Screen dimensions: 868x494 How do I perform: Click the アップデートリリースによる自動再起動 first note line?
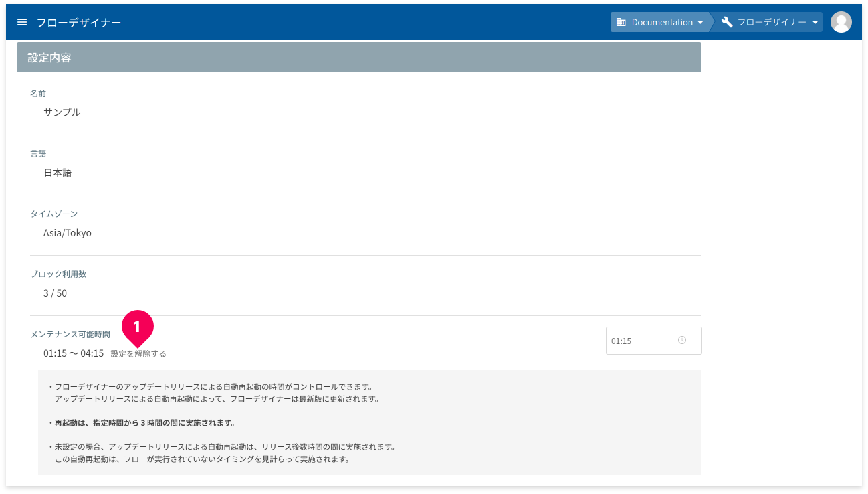point(211,387)
